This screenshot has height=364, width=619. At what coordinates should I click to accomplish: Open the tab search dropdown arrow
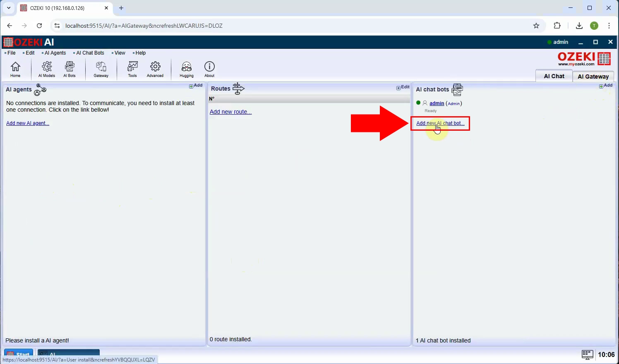coord(9,8)
